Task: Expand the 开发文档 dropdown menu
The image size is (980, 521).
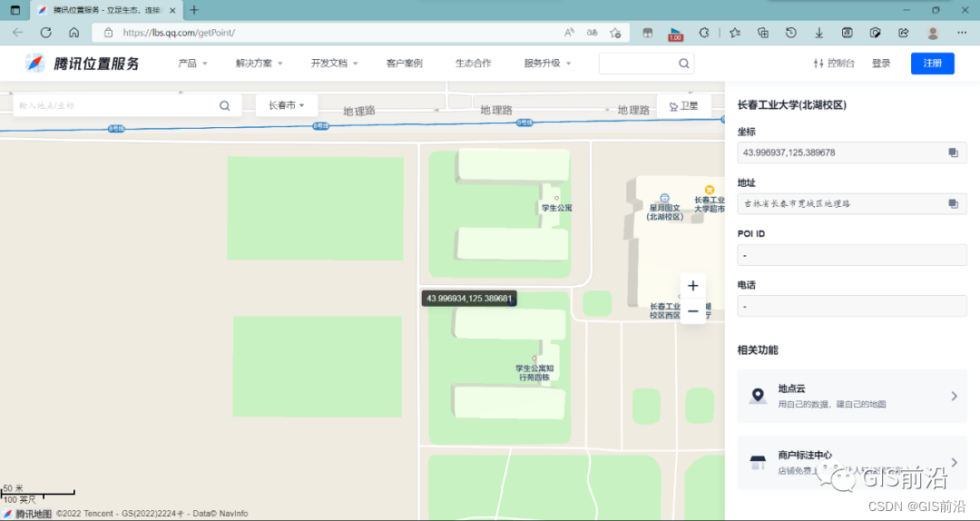Action: 334,64
